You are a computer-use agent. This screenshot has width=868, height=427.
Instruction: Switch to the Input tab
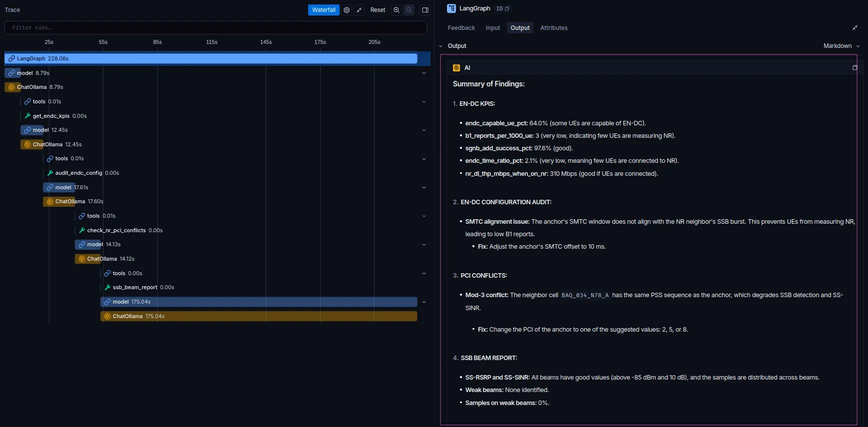(493, 28)
